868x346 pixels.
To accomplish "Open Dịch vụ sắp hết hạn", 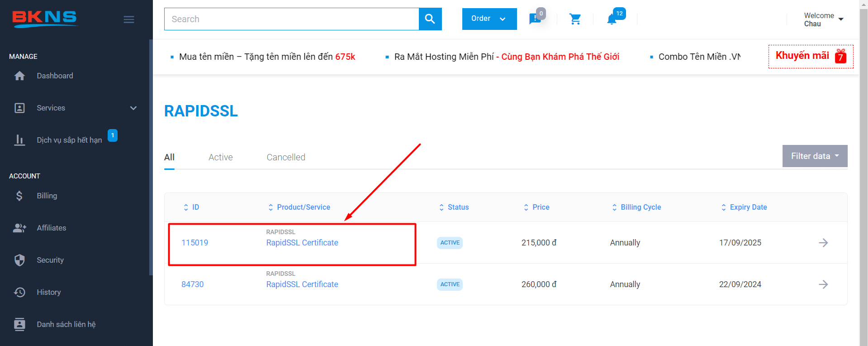I will pyautogui.click(x=69, y=140).
